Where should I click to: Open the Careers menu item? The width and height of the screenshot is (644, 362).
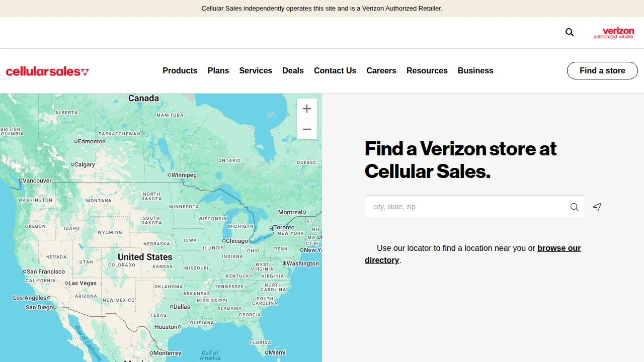click(381, 71)
